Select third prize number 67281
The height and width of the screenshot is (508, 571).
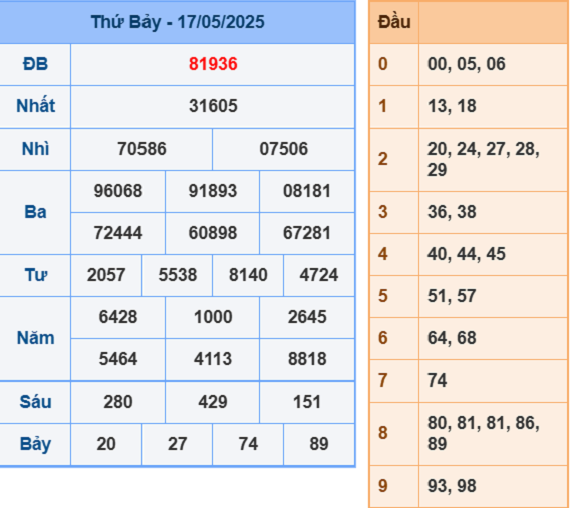(x=307, y=233)
